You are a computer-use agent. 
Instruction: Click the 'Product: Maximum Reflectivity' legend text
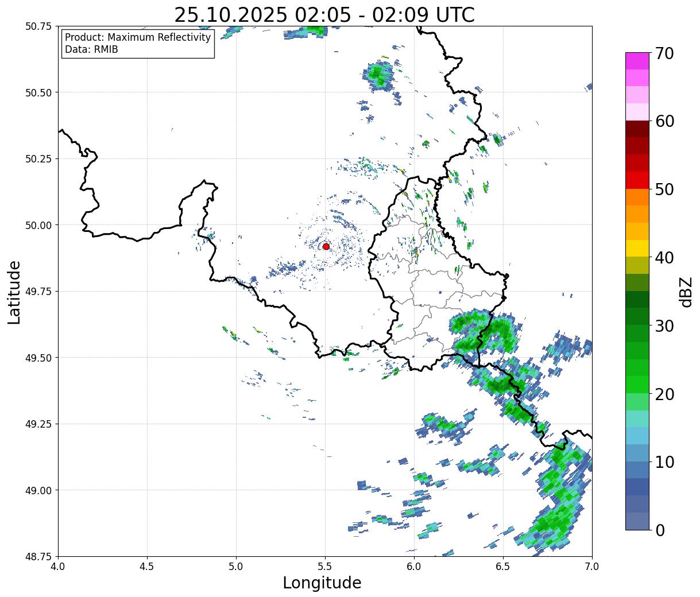[138, 37]
